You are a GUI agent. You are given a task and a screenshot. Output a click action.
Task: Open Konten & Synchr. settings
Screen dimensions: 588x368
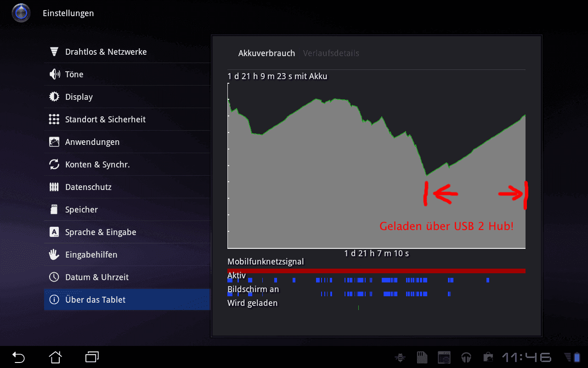pyautogui.click(x=127, y=164)
